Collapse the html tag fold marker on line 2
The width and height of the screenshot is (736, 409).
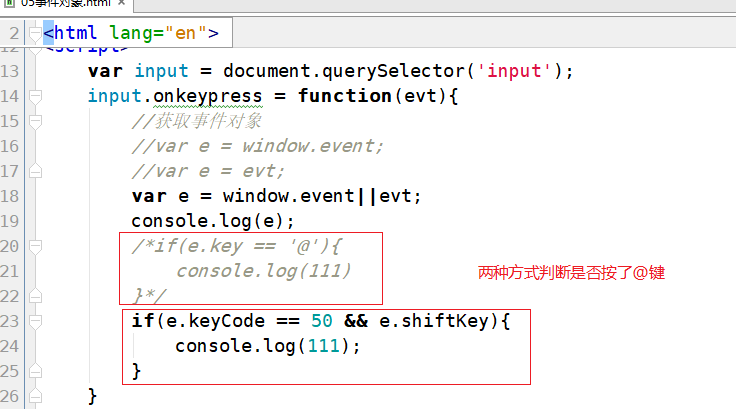tap(35, 34)
